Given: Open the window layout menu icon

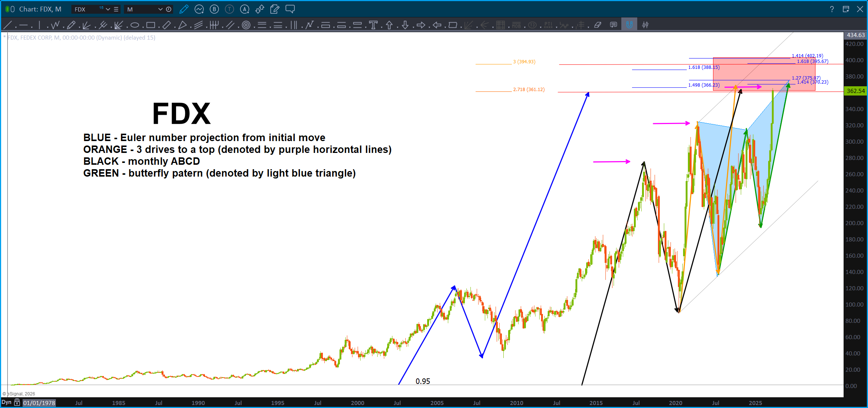Looking at the screenshot, I should [846, 9].
